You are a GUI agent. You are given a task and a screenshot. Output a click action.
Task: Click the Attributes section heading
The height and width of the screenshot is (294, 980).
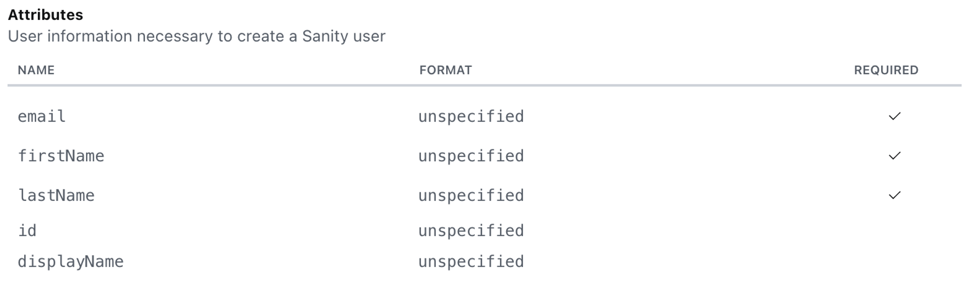pyautogui.click(x=46, y=15)
